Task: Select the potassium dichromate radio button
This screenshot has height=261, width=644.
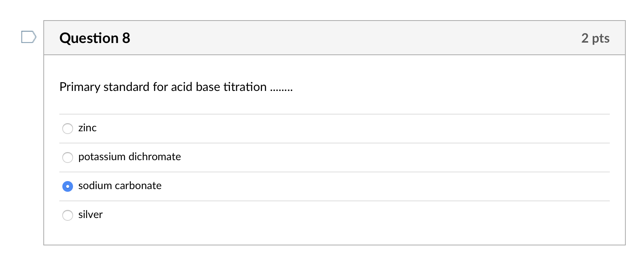Action: [x=68, y=157]
